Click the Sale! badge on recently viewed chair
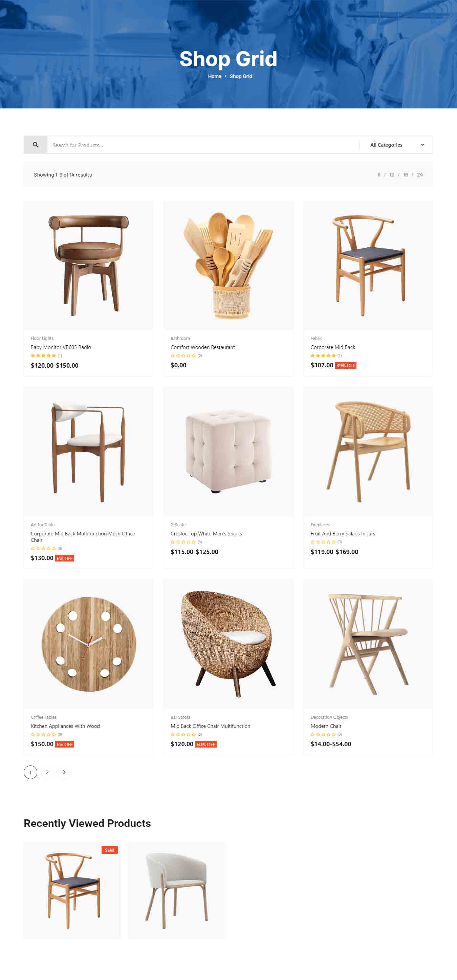The width and height of the screenshot is (457, 980). click(x=109, y=850)
